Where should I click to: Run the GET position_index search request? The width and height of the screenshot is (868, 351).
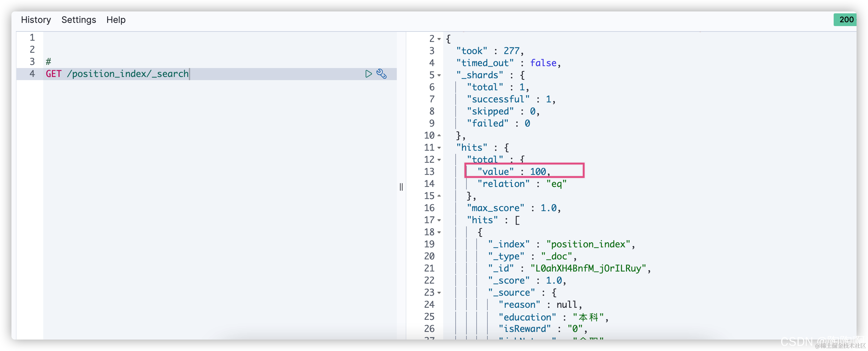click(x=368, y=74)
